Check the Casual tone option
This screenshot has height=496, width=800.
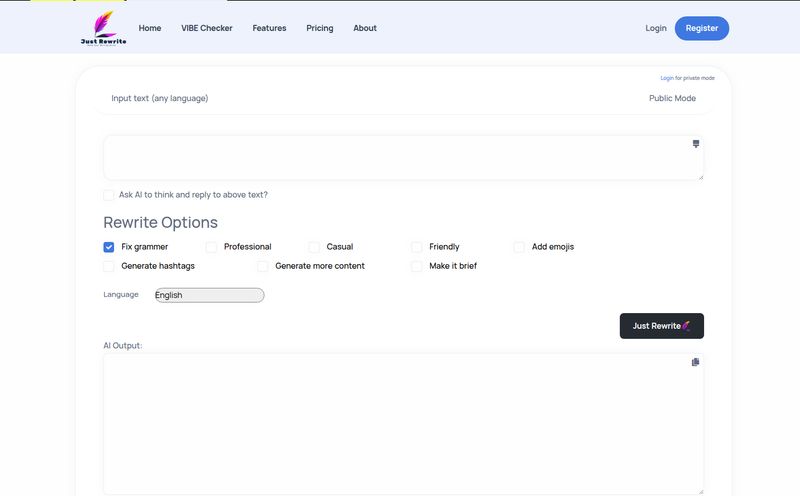click(314, 247)
